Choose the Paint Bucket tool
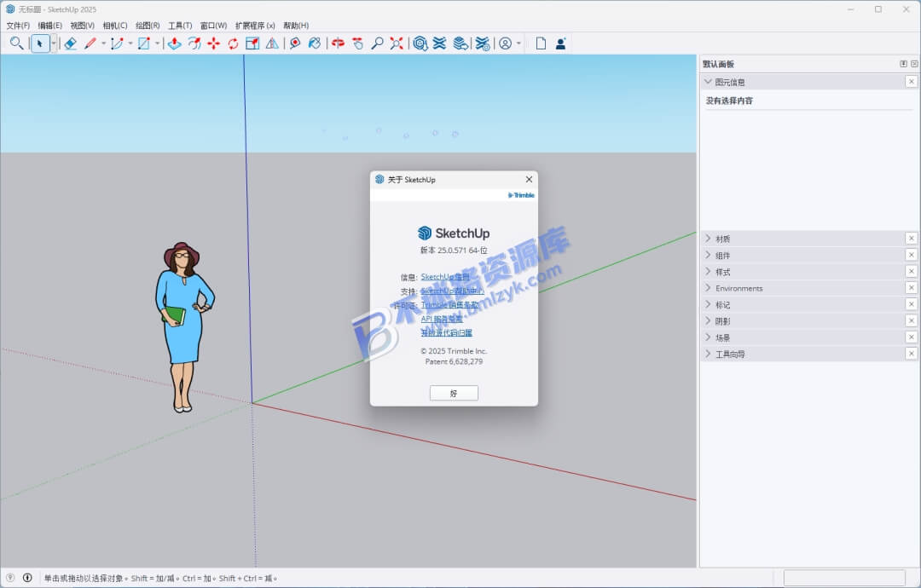The height and width of the screenshot is (588, 921). pos(315,43)
